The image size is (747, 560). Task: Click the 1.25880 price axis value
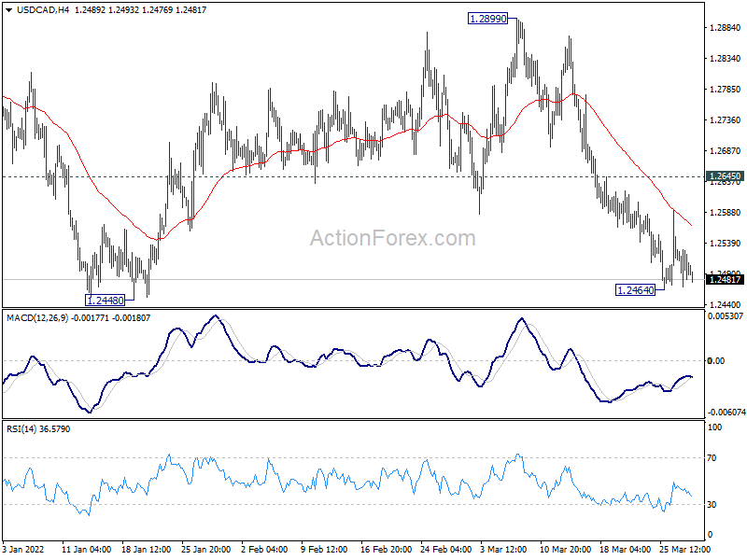pyautogui.click(x=726, y=213)
